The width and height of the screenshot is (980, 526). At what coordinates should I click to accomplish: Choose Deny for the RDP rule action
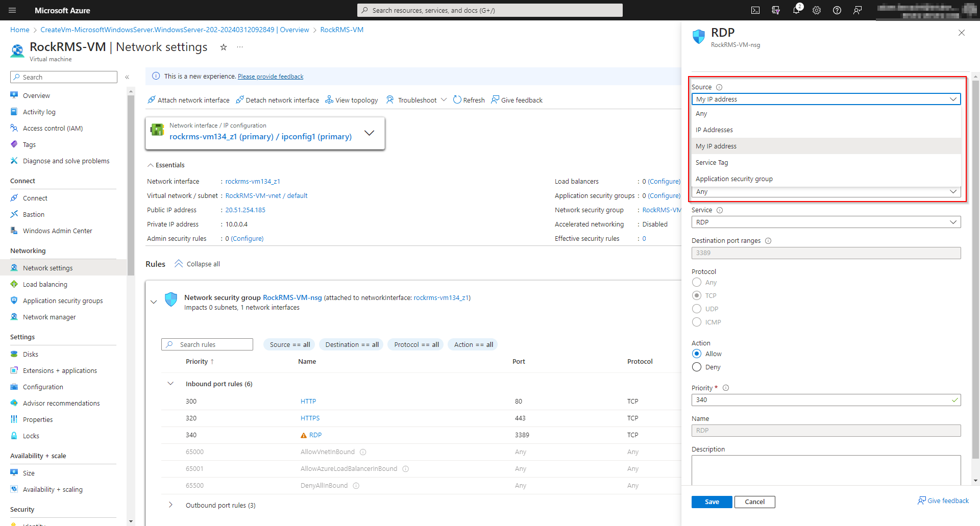[x=696, y=367]
